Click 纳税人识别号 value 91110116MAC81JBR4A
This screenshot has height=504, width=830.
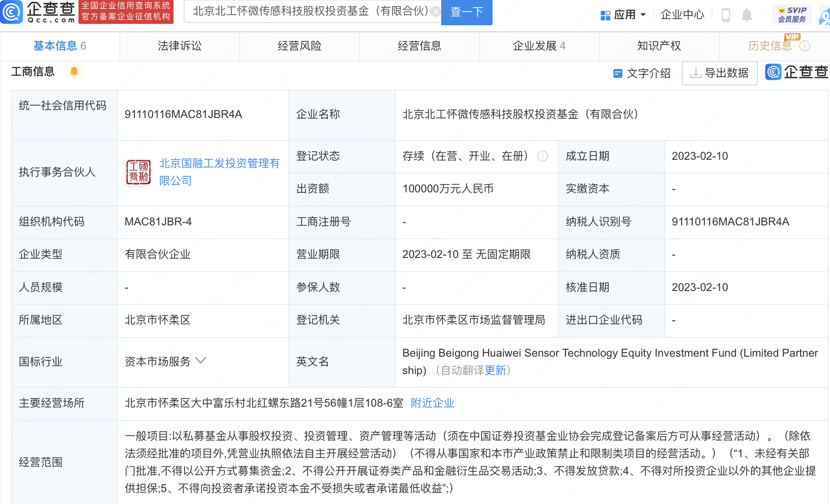(730, 222)
